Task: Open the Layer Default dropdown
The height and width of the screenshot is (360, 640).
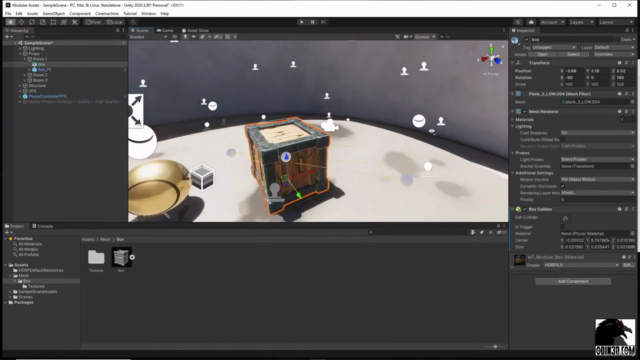Action: (x=614, y=47)
